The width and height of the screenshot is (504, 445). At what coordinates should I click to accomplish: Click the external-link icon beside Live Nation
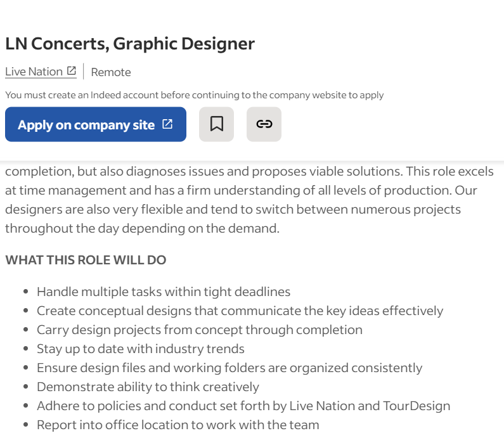(x=72, y=71)
